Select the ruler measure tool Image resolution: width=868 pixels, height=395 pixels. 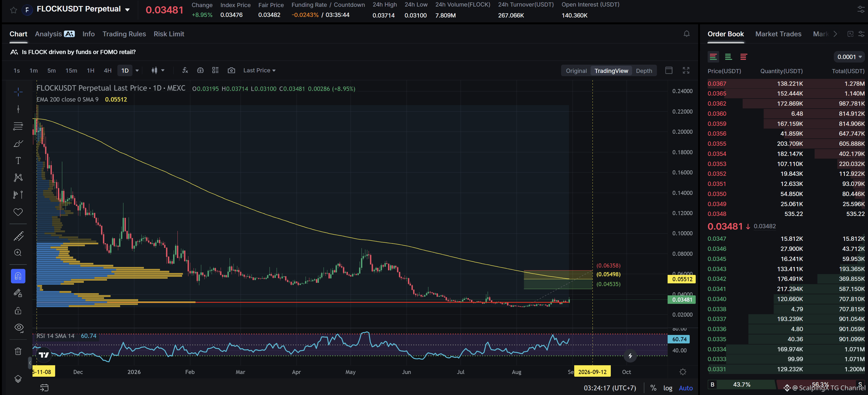click(18, 236)
